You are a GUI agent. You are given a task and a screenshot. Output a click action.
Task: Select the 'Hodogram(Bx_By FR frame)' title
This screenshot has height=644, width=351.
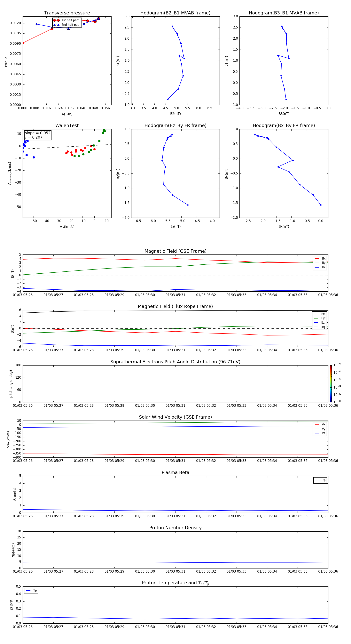[284, 125]
